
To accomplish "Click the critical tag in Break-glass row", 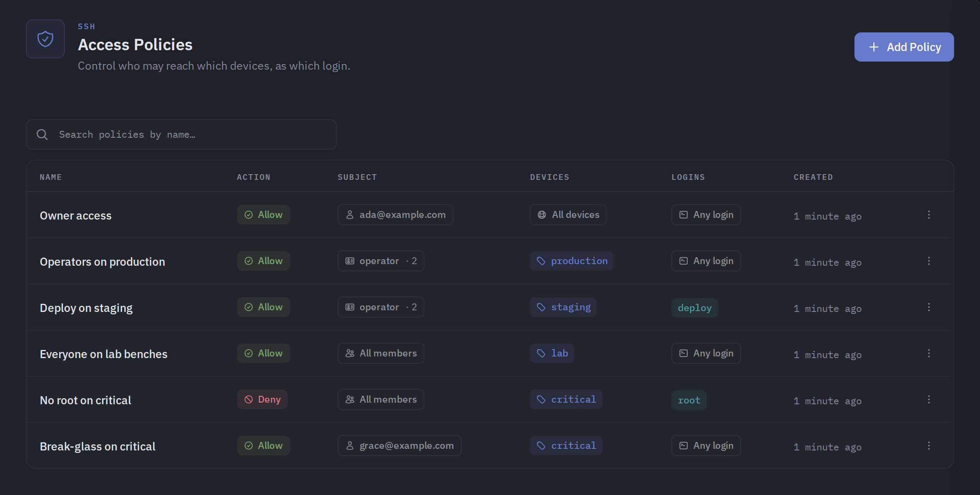I will (x=566, y=446).
